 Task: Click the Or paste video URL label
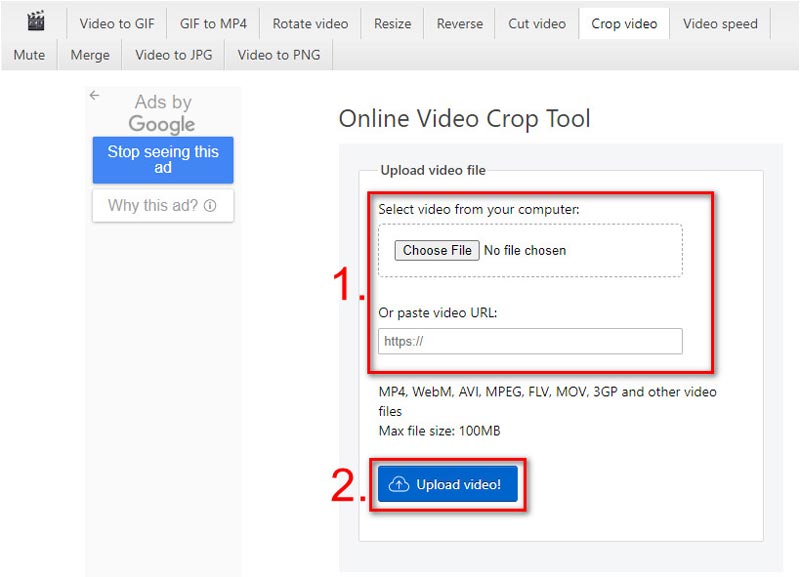(x=438, y=313)
